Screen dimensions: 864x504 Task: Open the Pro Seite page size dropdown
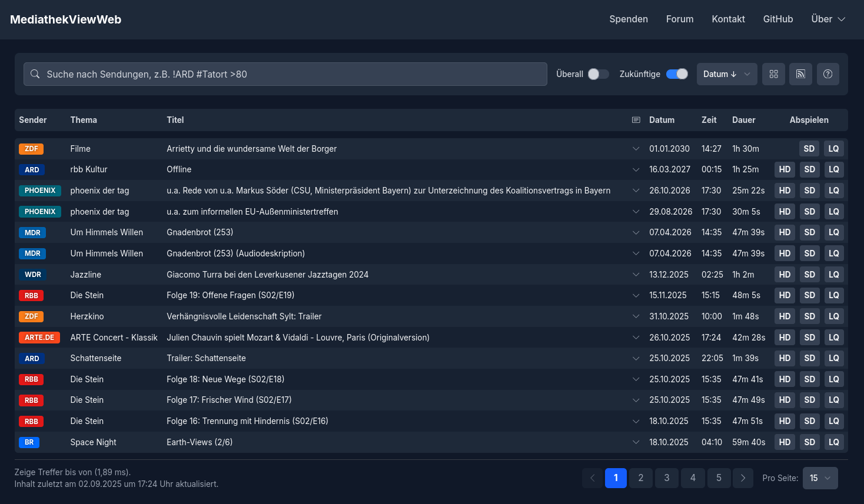point(820,478)
